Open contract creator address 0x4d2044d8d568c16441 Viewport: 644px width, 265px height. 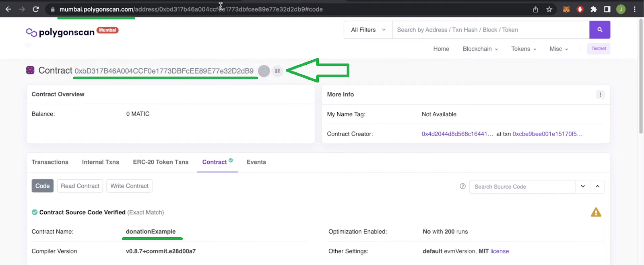coord(457,134)
